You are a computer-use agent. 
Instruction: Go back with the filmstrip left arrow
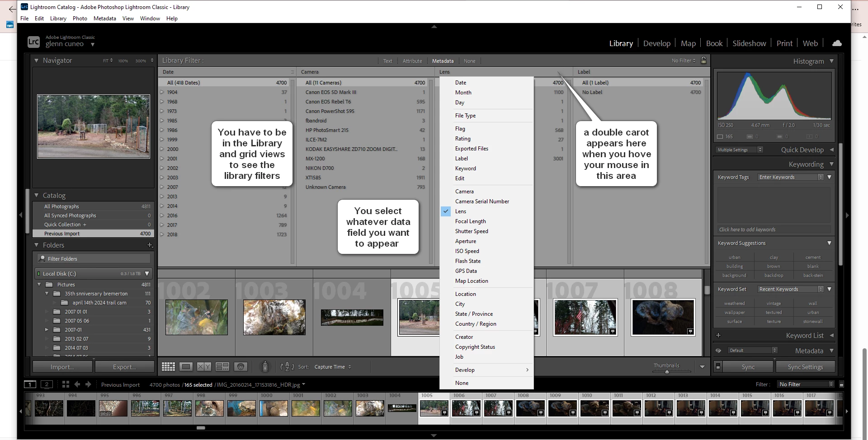coord(77,384)
